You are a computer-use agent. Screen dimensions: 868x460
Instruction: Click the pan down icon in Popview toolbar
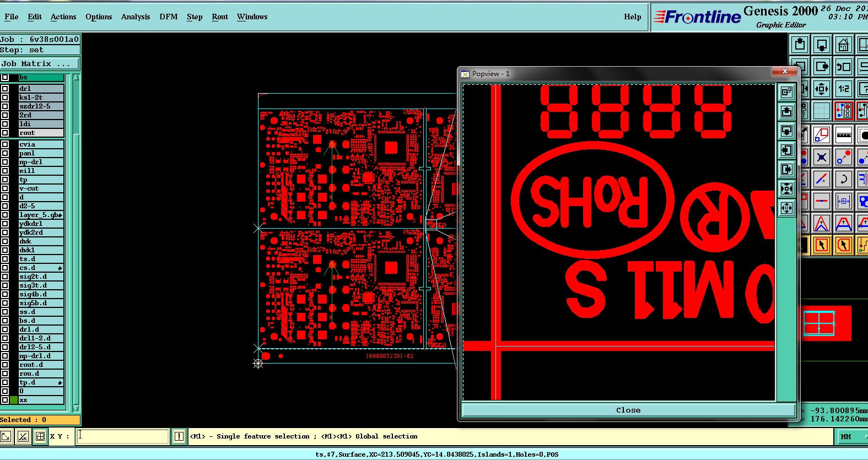click(x=786, y=131)
